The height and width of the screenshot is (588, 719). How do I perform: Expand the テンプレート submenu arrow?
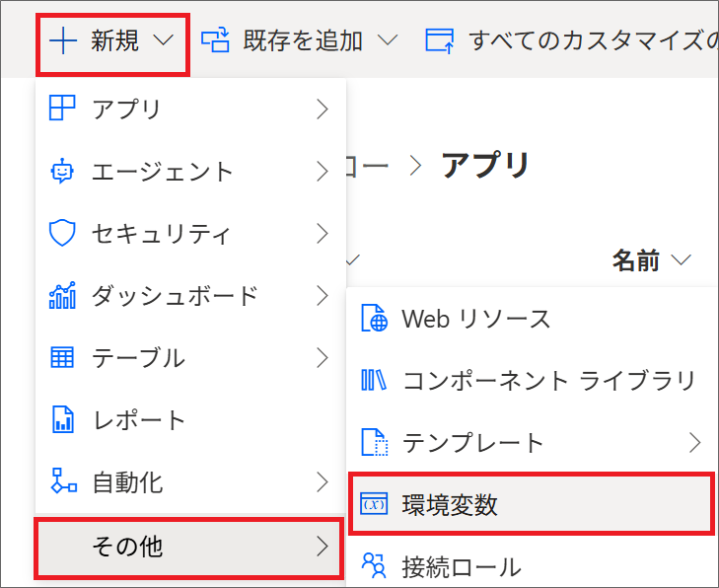click(x=695, y=443)
